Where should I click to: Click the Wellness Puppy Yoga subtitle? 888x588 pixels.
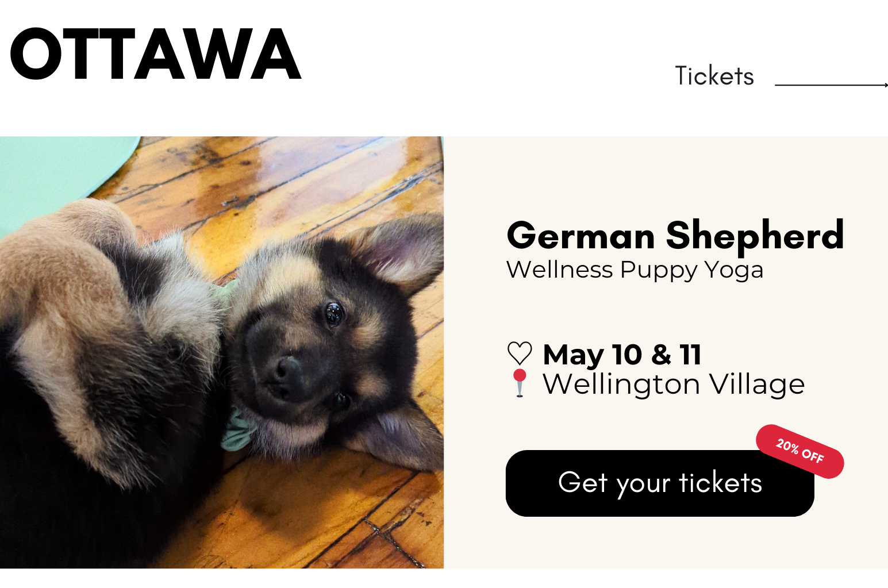click(635, 270)
